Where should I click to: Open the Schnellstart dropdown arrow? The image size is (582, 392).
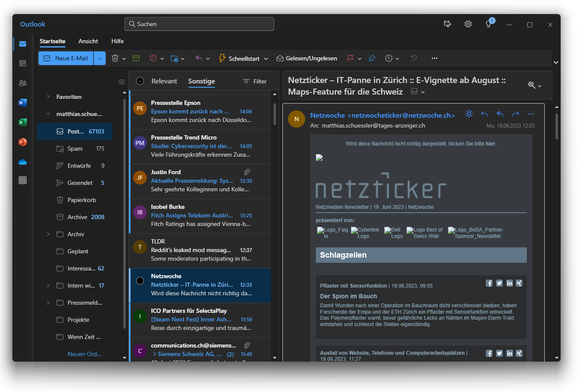tap(266, 59)
